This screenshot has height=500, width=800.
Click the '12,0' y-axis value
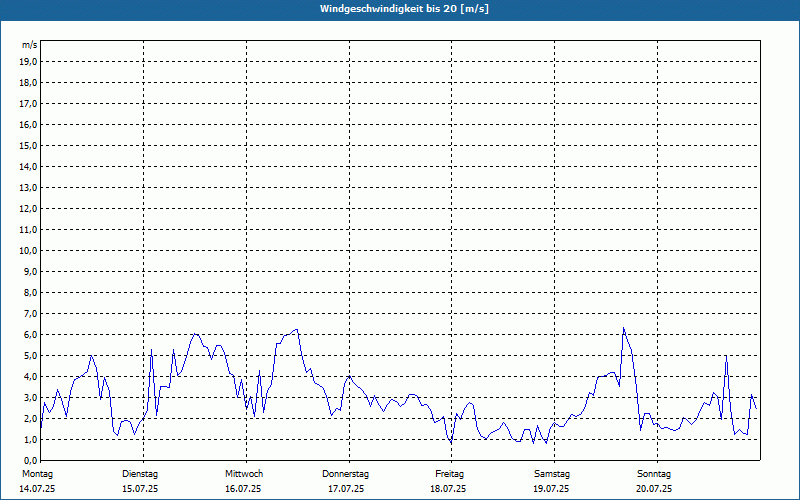[29, 208]
